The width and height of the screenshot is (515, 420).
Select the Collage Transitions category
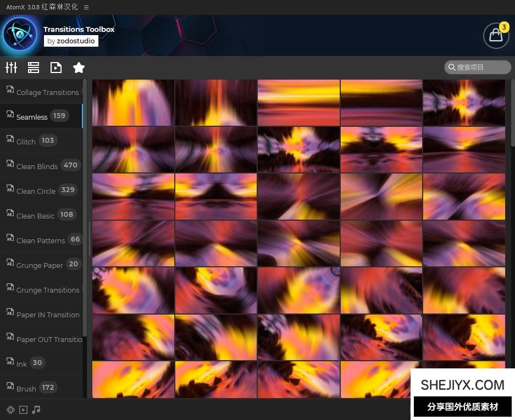tap(47, 92)
